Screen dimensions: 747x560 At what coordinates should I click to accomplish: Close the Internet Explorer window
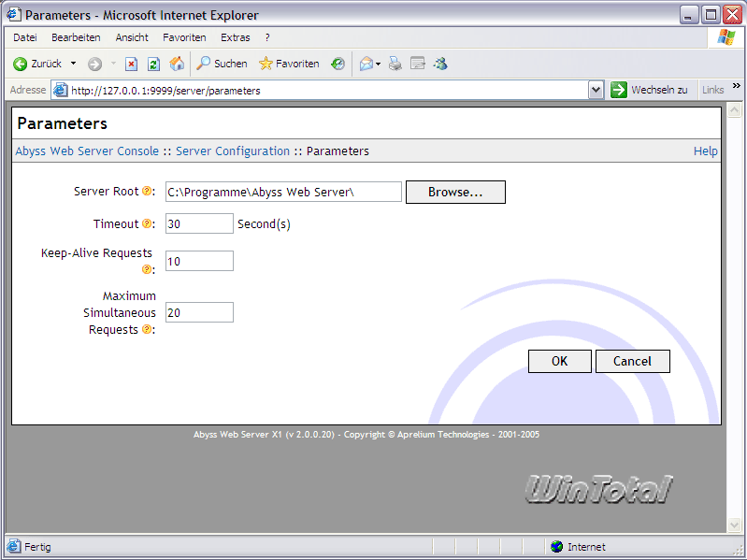[x=733, y=15]
